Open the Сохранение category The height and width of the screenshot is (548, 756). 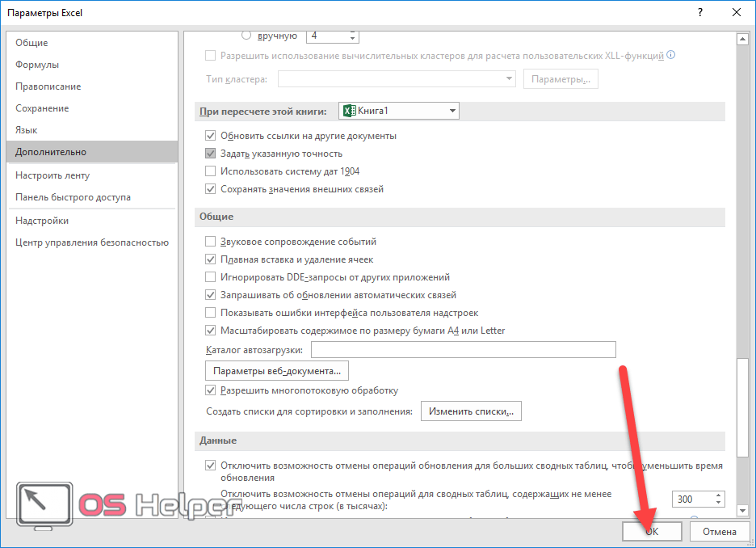click(92, 108)
